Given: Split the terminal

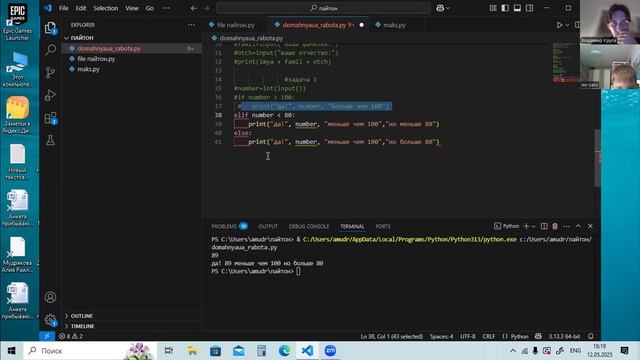Looking at the screenshot, I should pos(544,226).
